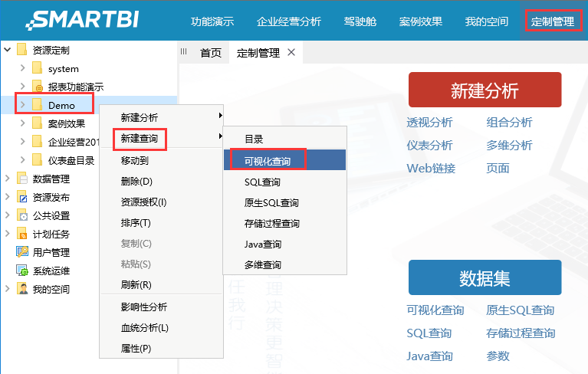
Task: Open 驾驶舱 in top navigation
Action: pyautogui.click(x=360, y=21)
